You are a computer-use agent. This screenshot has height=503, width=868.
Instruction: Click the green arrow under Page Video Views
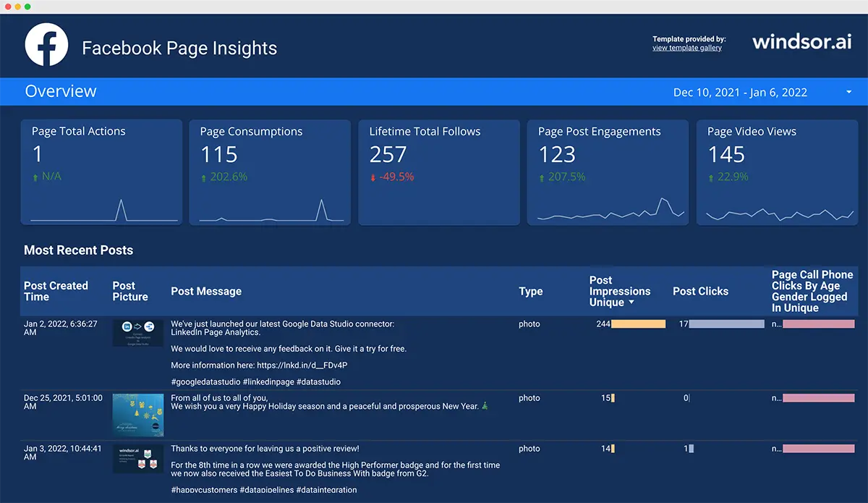tap(711, 177)
